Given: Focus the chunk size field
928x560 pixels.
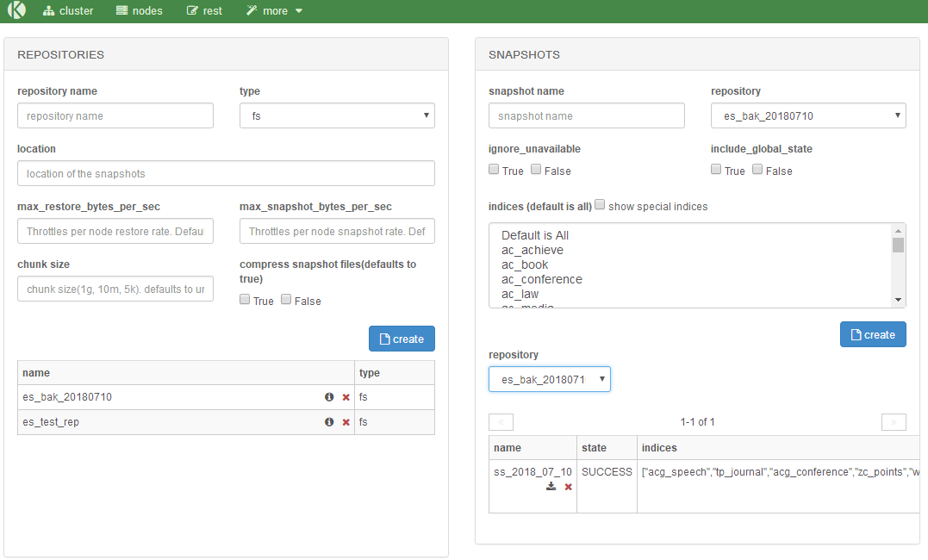Looking at the screenshot, I should [115, 289].
